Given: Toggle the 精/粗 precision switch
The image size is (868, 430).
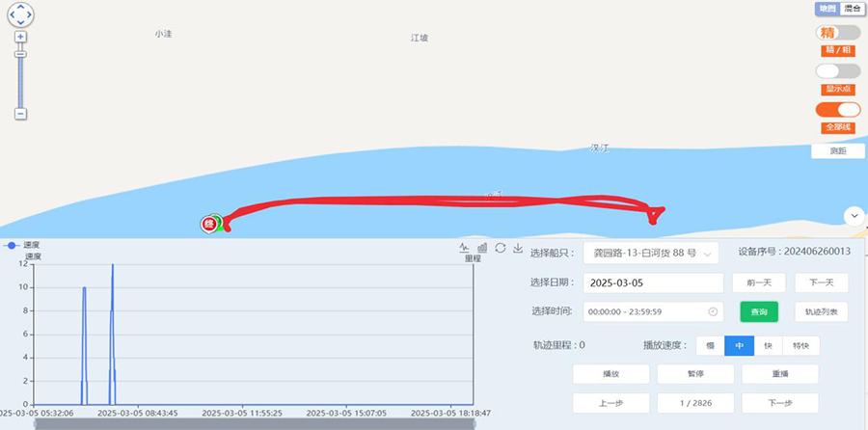Looking at the screenshot, I should (837, 33).
